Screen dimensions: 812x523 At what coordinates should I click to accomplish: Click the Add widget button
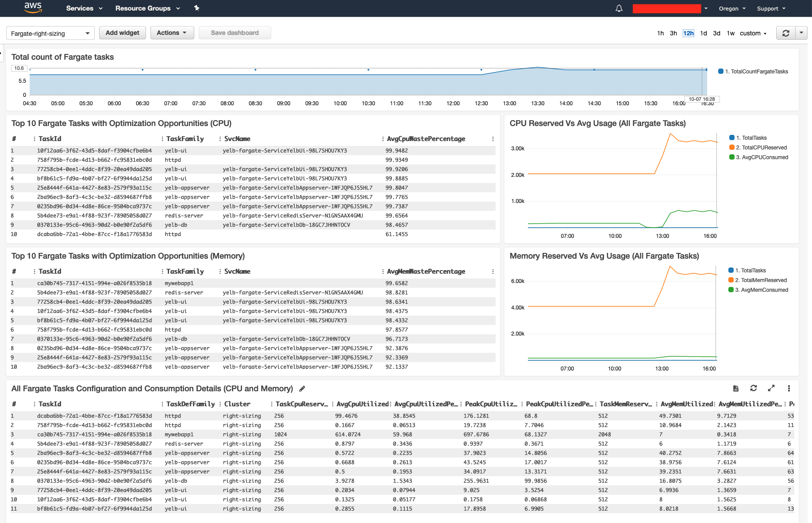(122, 33)
